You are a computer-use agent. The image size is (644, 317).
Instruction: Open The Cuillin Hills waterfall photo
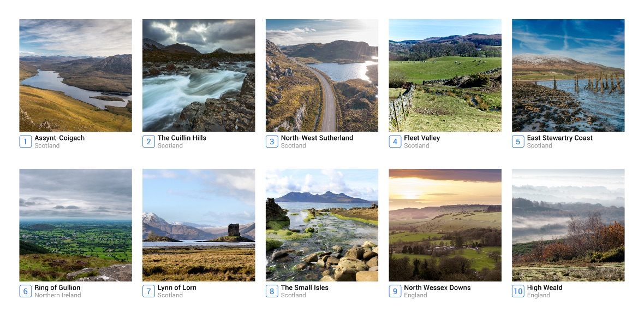click(199, 75)
